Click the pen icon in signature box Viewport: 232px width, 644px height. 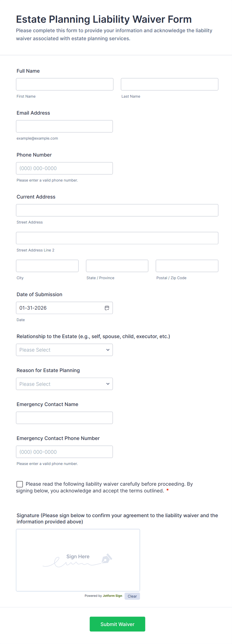107,559
